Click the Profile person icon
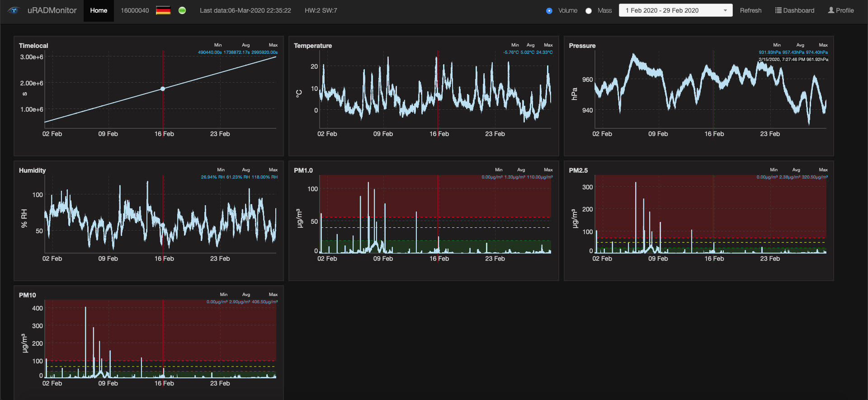Image resolution: width=868 pixels, height=400 pixels. click(x=831, y=10)
